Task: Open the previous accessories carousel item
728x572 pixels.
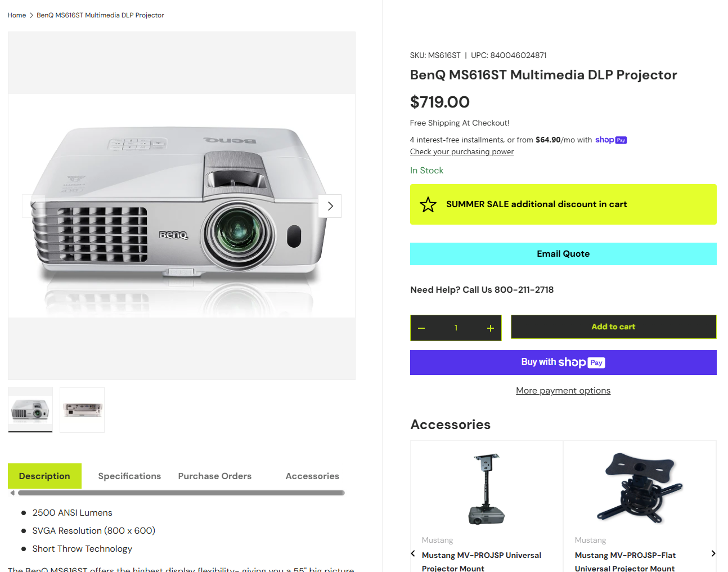Action: point(413,553)
